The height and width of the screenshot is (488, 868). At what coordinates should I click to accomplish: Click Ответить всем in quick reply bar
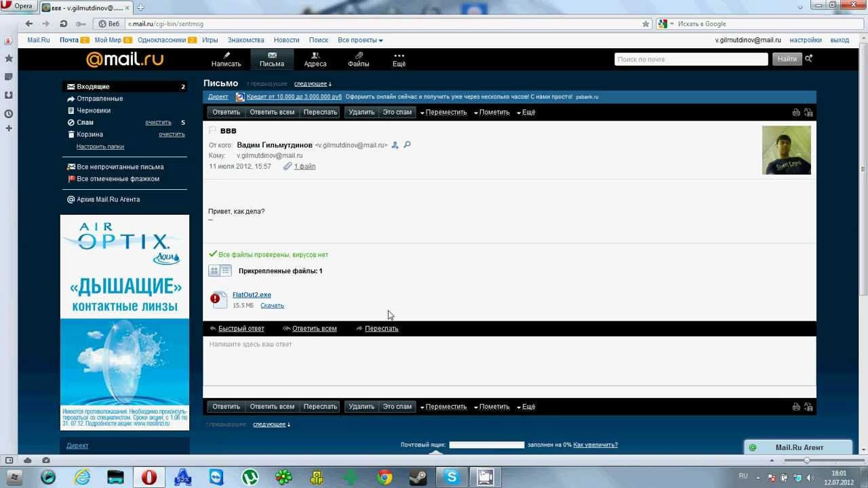314,329
